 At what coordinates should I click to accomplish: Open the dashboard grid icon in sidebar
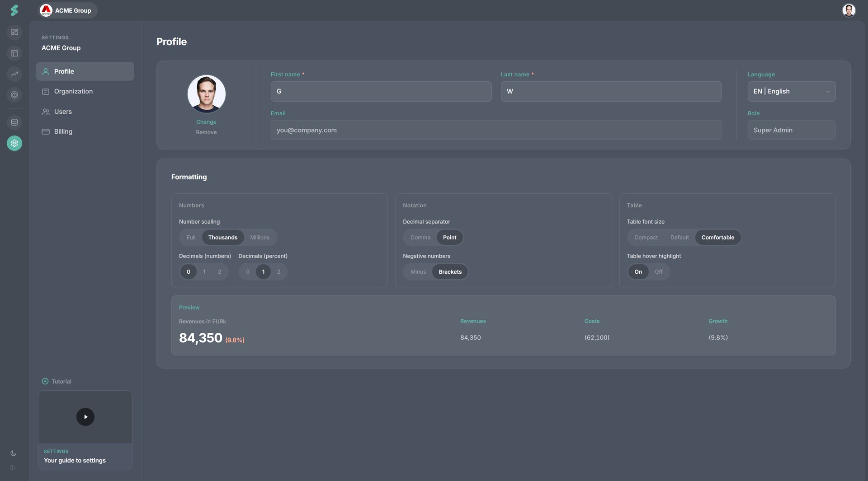click(x=14, y=32)
